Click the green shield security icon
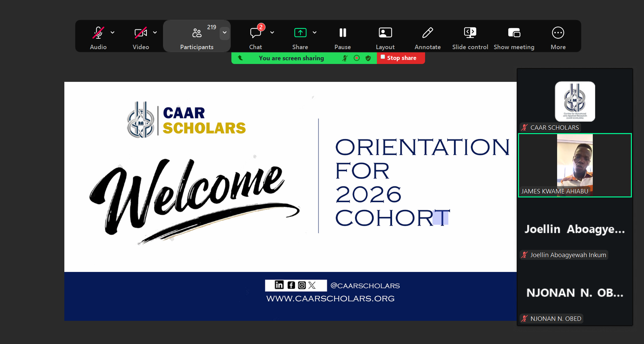Image resolution: width=644 pixels, height=344 pixels. tap(368, 58)
